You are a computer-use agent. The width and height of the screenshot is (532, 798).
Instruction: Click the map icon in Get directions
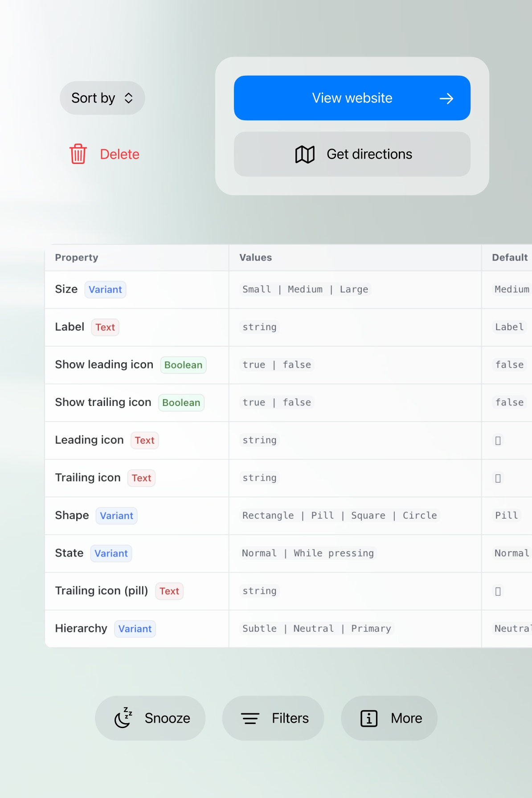305,154
